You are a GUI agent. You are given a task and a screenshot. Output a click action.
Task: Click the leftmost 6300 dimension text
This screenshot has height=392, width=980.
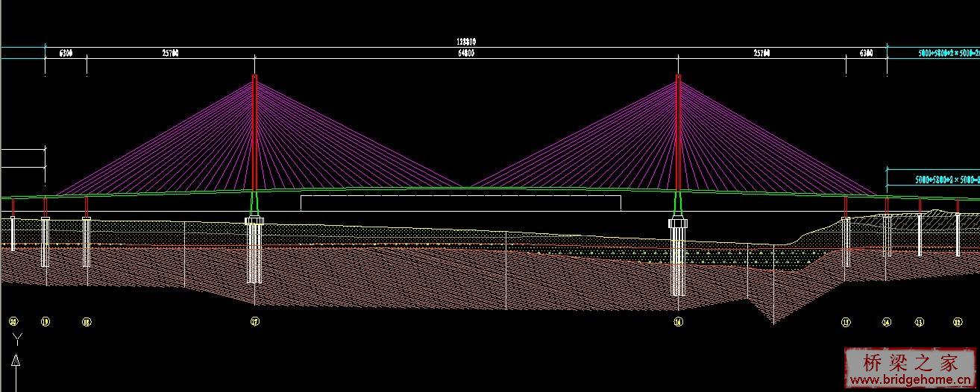pyautogui.click(x=66, y=53)
